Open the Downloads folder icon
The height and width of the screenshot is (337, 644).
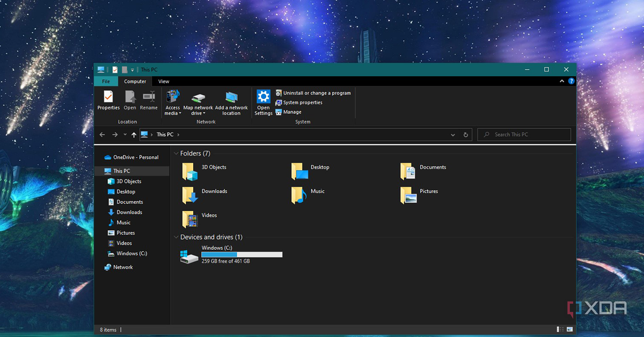pos(190,195)
